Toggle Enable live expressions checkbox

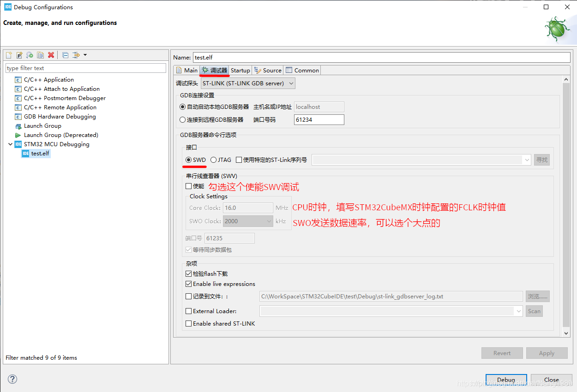click(x=188, y=284)
